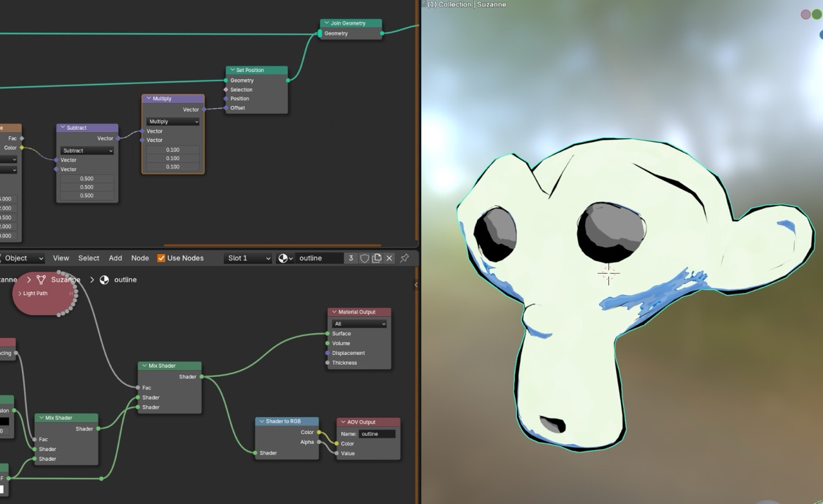
Task: Open the Slot 1 material slot dropdown
Action: (x=248, y=258)
